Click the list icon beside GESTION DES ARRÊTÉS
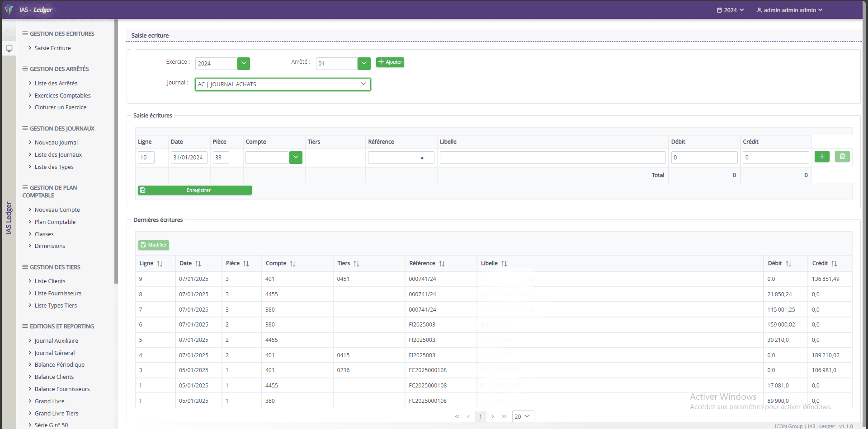Viewport: 868px width, 429px height. (x=25, y=69)
